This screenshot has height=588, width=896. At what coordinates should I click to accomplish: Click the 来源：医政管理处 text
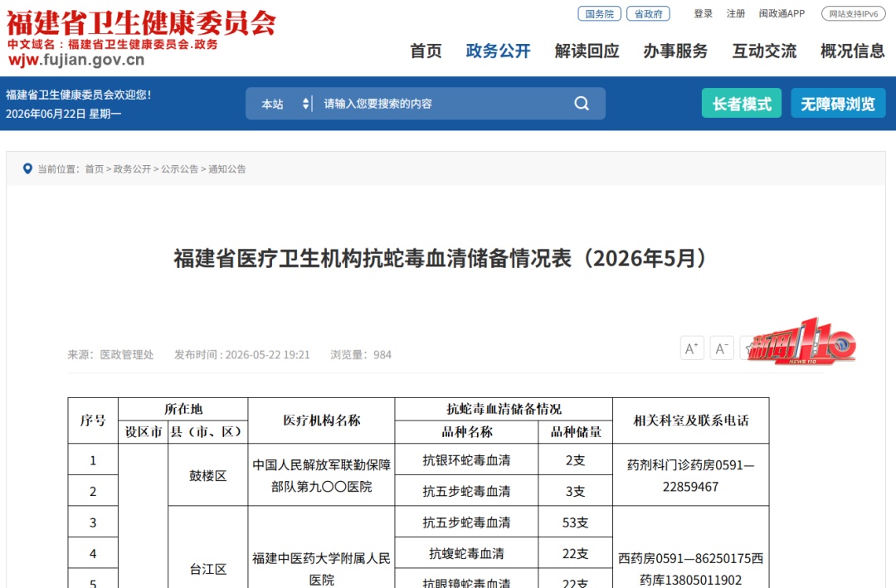(110, 355)
